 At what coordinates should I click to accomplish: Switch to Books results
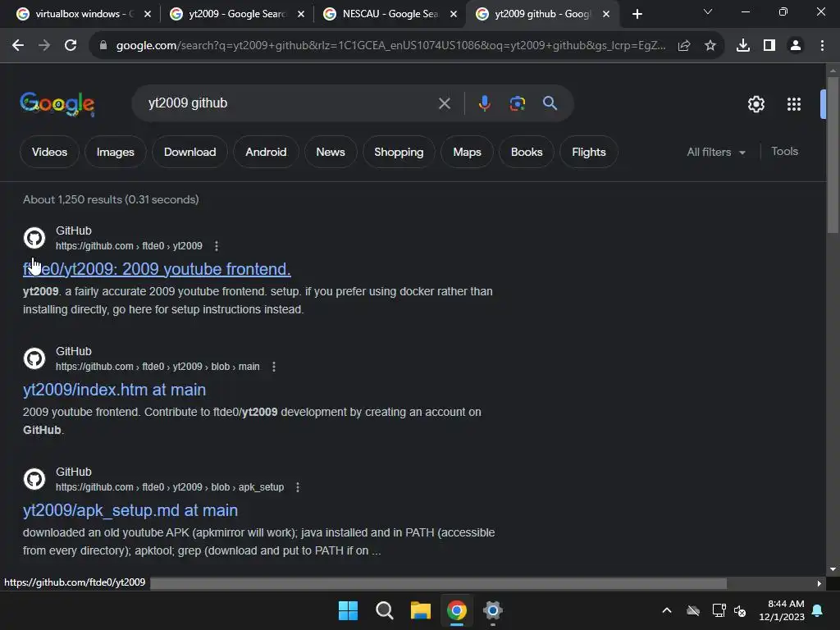pos(527,152)
